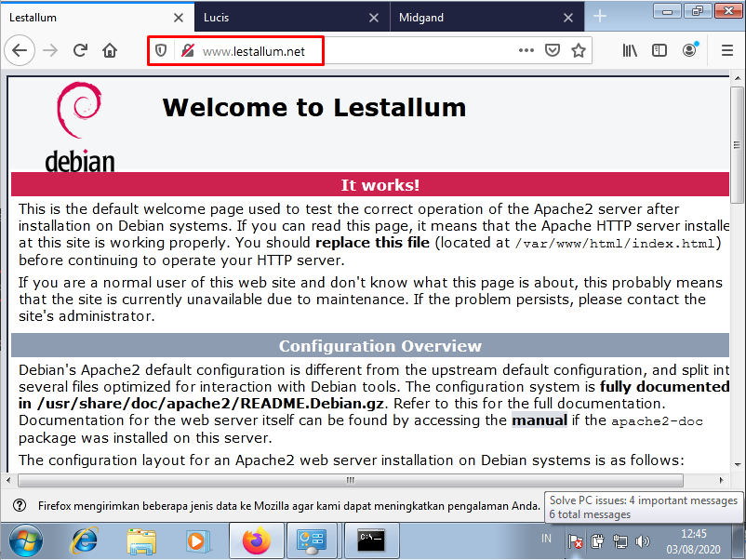Save page to Pocket

(x=552, y=50)
